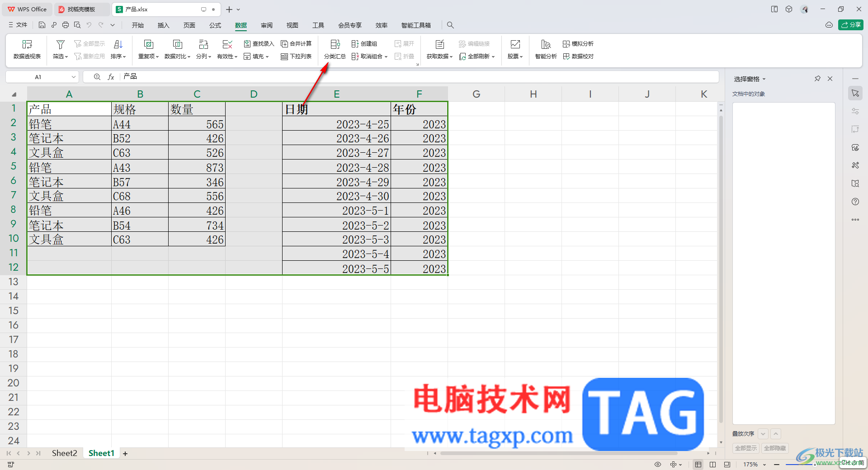
Task: Open 分类汇总 subtotal tool
Action: (335, 49)
